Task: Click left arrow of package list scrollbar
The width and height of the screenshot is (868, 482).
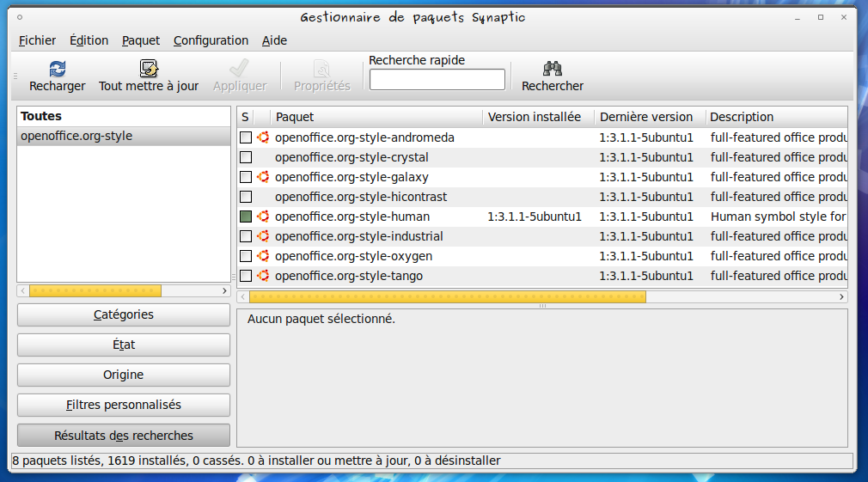Action: pos(243,297)
